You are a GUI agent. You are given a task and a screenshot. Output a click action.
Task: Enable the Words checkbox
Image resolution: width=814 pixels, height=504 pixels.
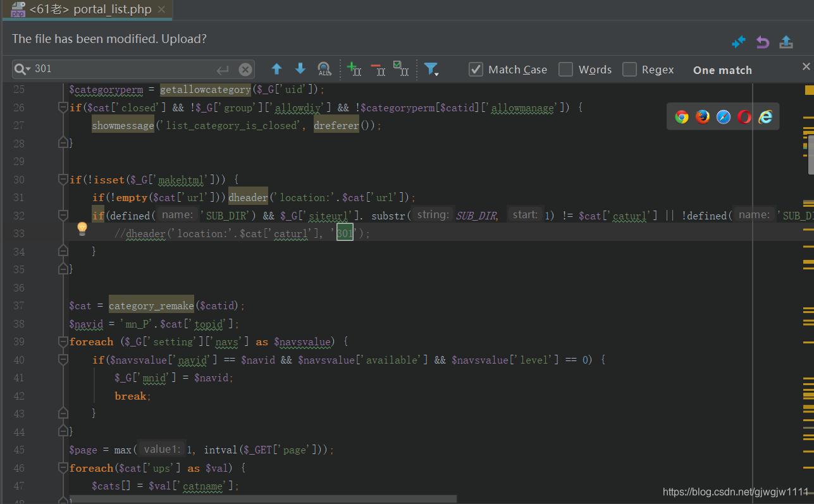click(x=565, y=70)
